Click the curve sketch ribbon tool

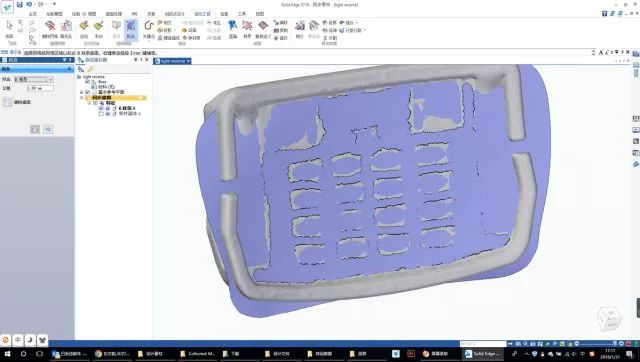click(149, 26)
